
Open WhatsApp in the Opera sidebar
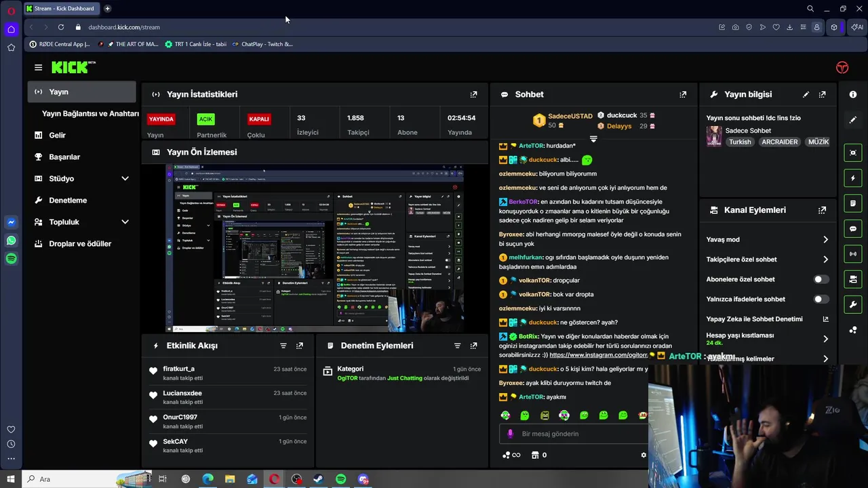pos(11,240)
